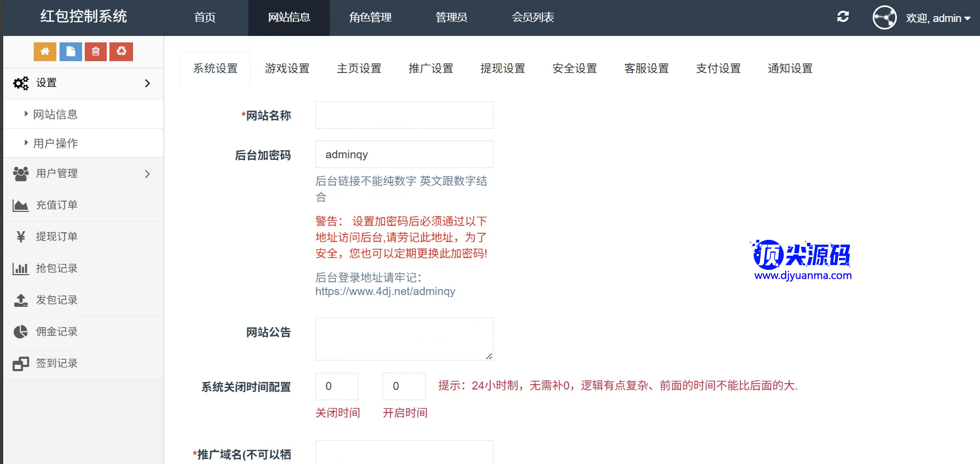980x464 pixels.
Task: Click the refresh icon in top bar
Action: (843, 17)
